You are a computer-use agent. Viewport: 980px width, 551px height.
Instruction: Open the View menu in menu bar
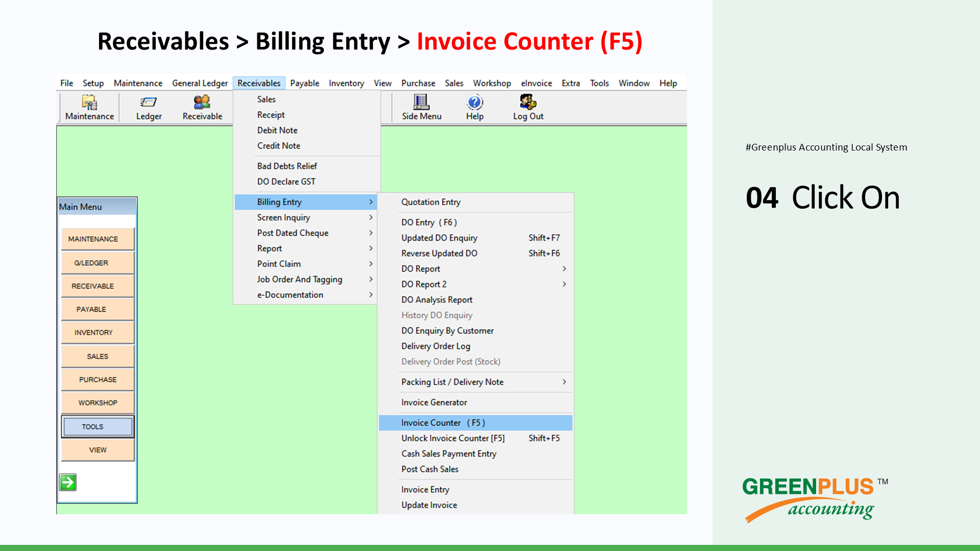tap(382, 83)
